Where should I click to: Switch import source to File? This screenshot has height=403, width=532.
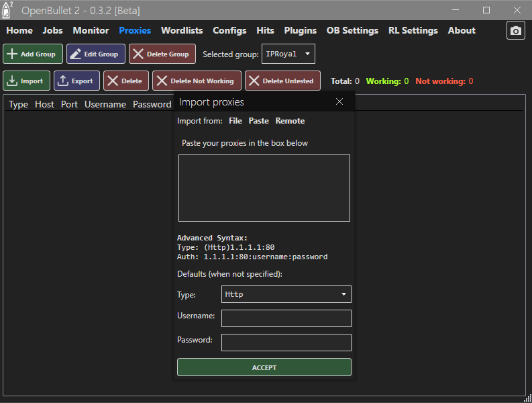(x=235, y=121)
